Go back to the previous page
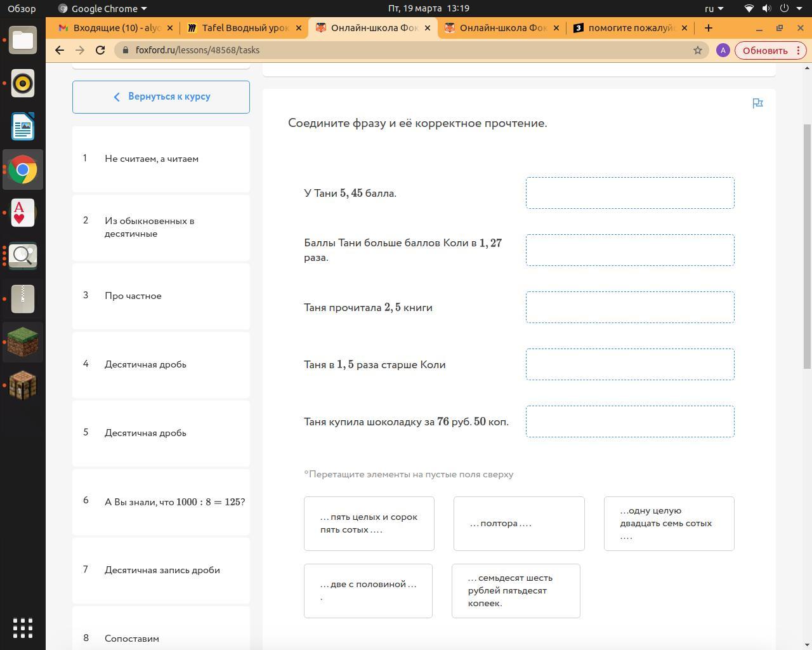The width and height of the screenshot is (812, 650). pyautogui.click(x=60, y=50)
